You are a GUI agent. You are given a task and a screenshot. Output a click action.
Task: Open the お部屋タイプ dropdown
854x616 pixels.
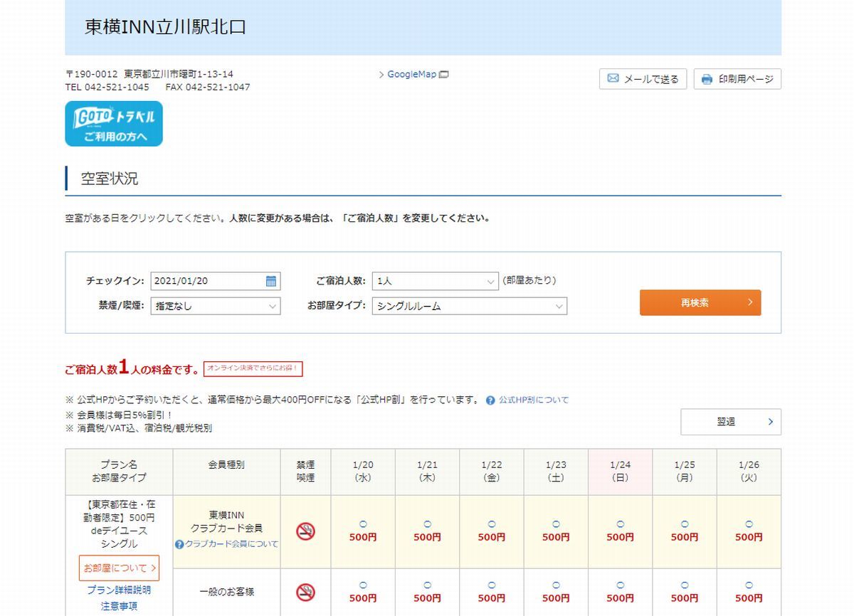click(x=470, y=306)
